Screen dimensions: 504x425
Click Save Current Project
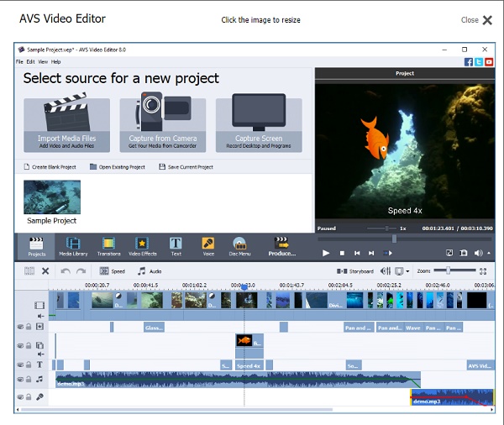coord(186,167)
